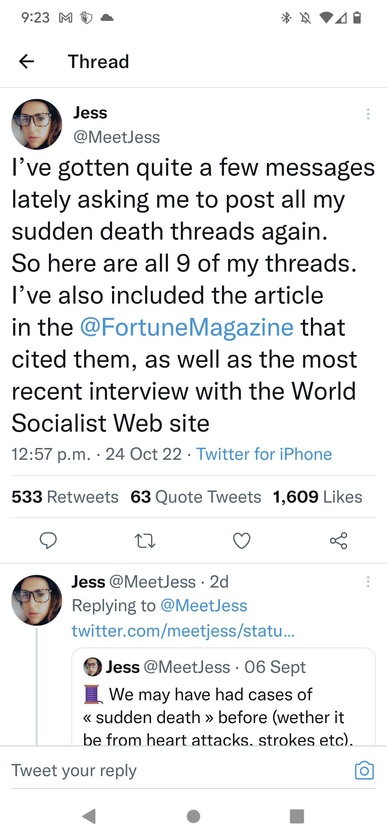The height and width of the screenshot is (839, 387).
Task: Go back using the top-left arrow
Action: point(26,62)
